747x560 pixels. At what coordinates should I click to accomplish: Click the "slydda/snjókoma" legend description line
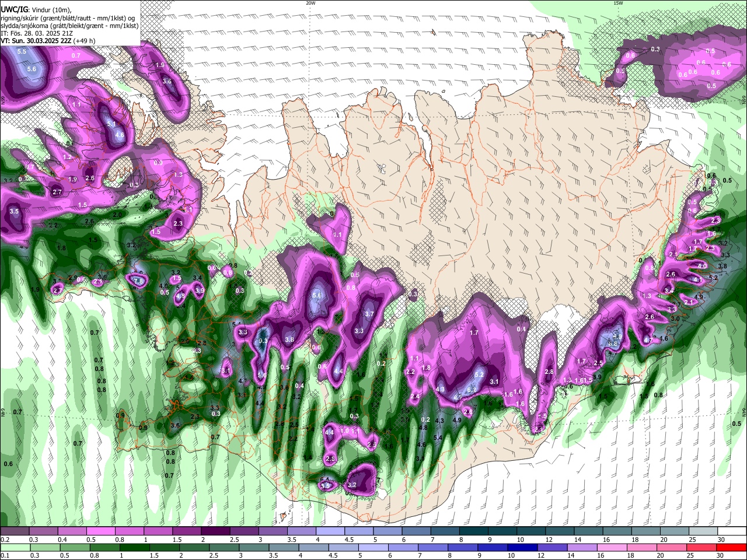pyautogui.click(x=69, y=26)
